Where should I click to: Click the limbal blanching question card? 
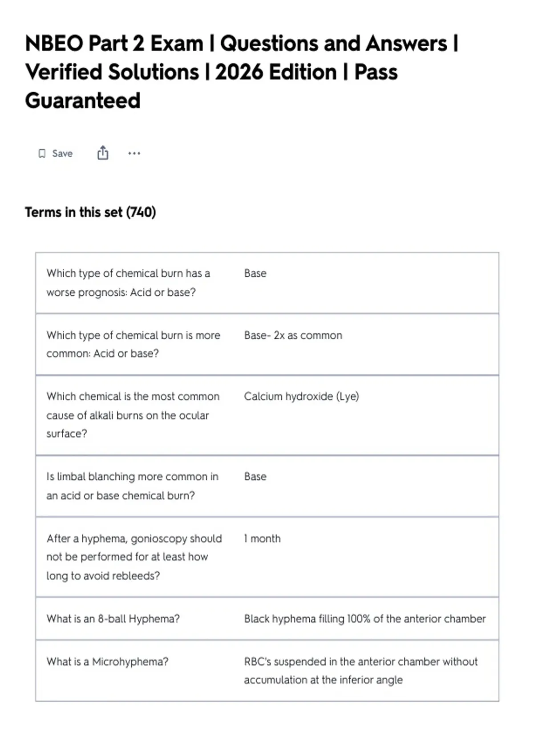267,486
